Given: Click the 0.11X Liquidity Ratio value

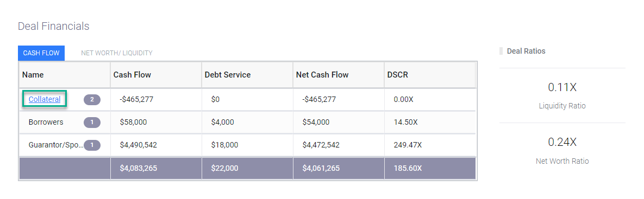Looking at the screenshot, I should (x=562, y=87).
